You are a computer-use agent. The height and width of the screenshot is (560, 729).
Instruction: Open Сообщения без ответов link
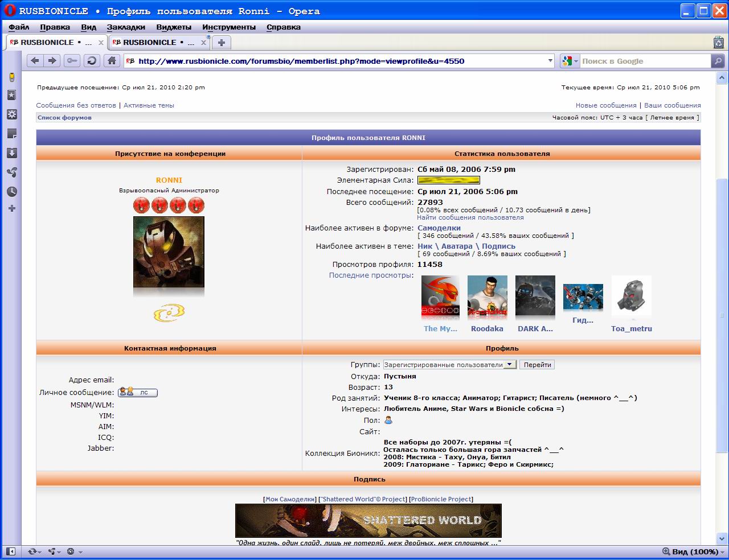tap(76, 105)
